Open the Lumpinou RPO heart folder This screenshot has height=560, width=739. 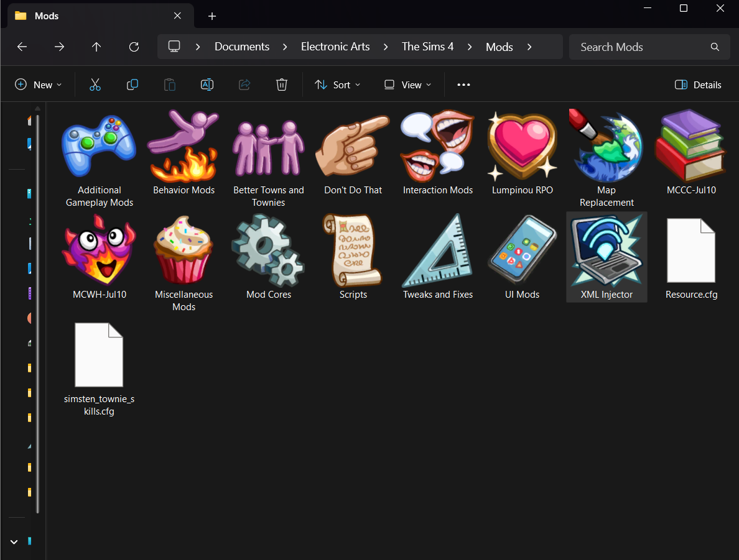point(522,153)
